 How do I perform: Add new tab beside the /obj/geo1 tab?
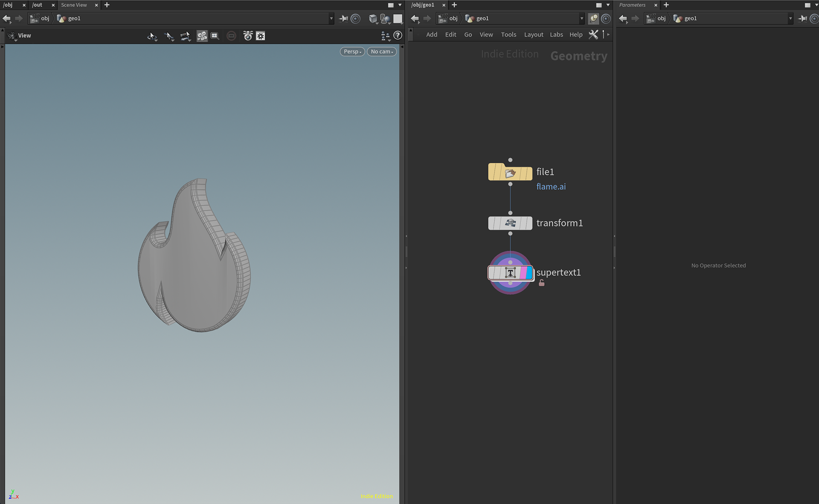coord(454,5)
